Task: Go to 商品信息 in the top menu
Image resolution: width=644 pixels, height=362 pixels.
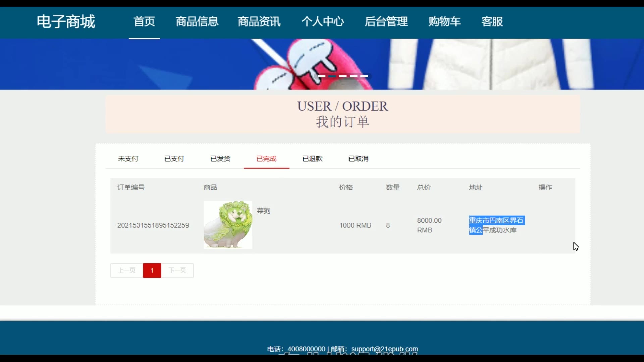Action: pyautogui.click(x=197, y=22)
